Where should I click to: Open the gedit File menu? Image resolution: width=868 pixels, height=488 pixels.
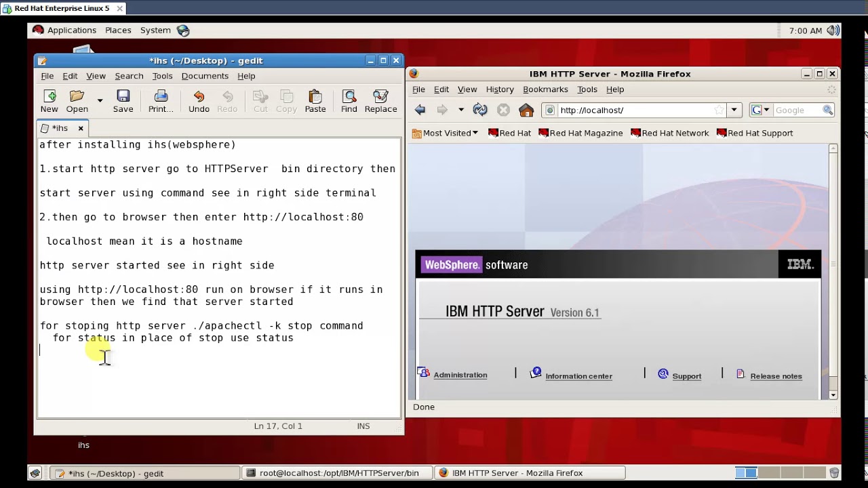point(47,76)
